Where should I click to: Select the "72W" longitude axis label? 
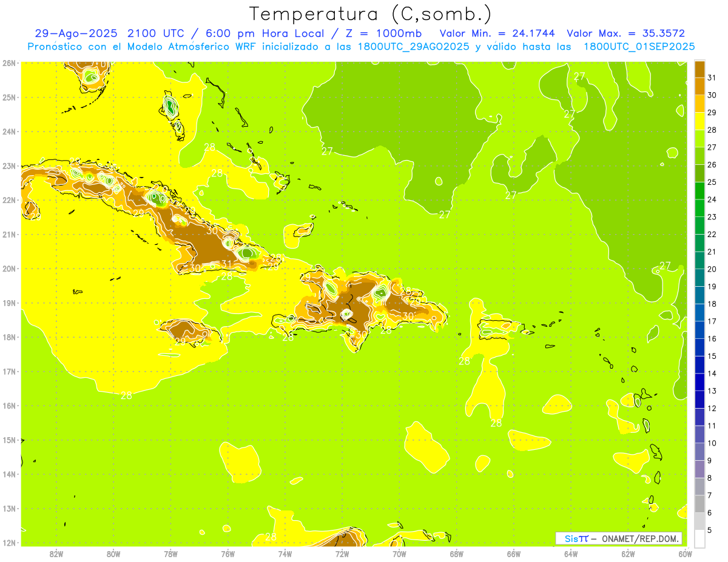pos(342,554)
